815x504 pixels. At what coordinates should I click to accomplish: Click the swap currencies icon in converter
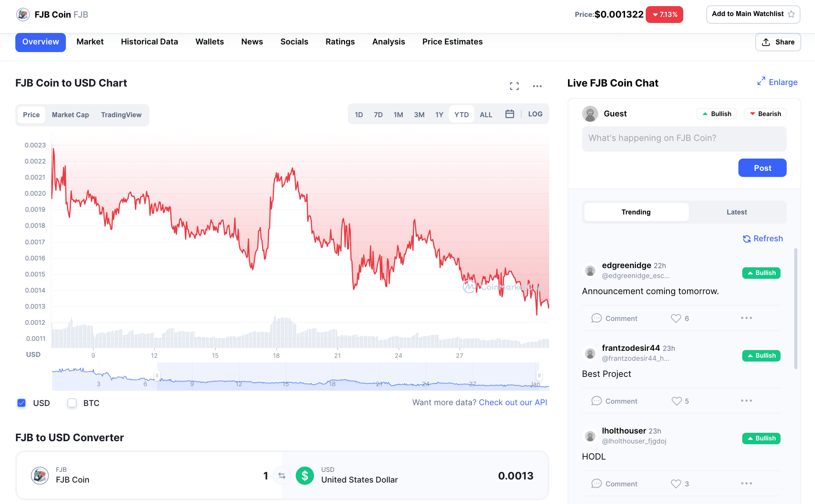tap(282, 476)
